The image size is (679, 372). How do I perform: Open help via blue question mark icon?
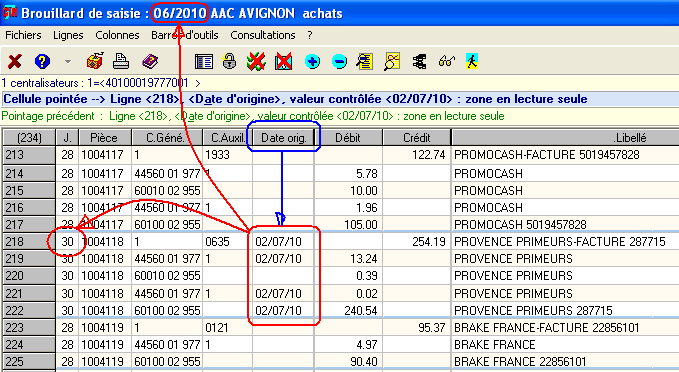(42, 61)
